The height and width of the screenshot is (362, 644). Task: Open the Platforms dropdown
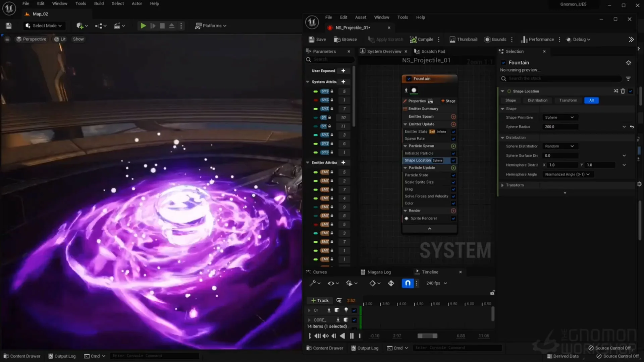tap(211, 26)
